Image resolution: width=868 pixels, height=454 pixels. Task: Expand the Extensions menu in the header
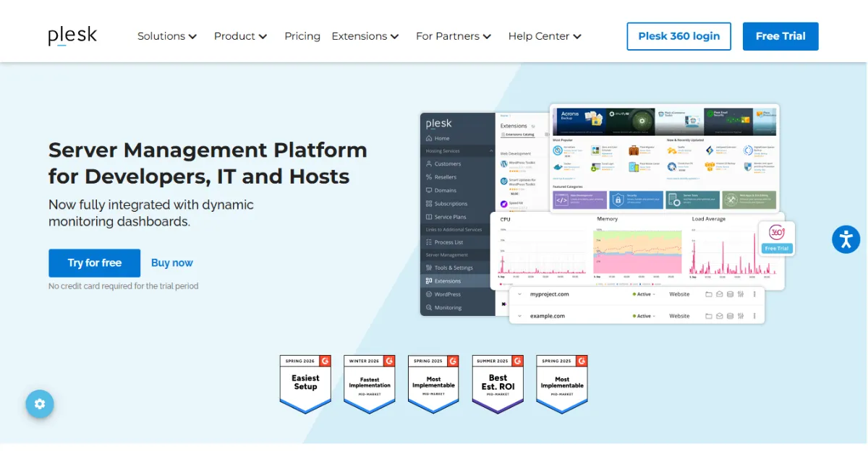(365, 36)
